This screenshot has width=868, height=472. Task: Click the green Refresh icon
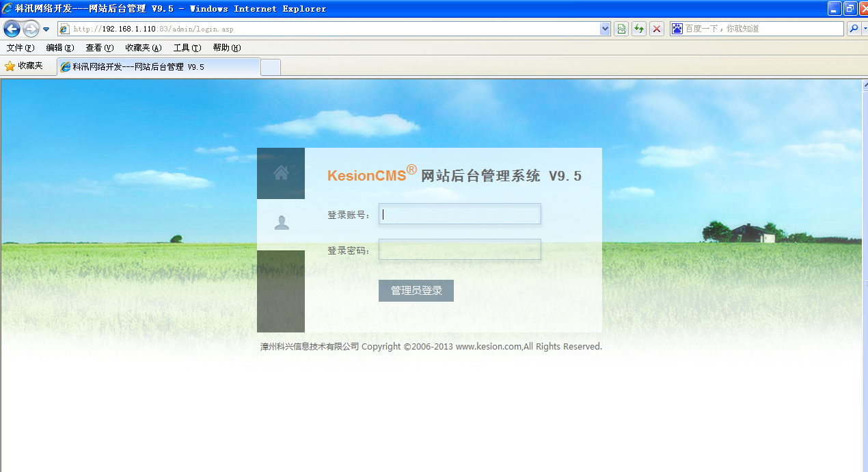[639, 29]
